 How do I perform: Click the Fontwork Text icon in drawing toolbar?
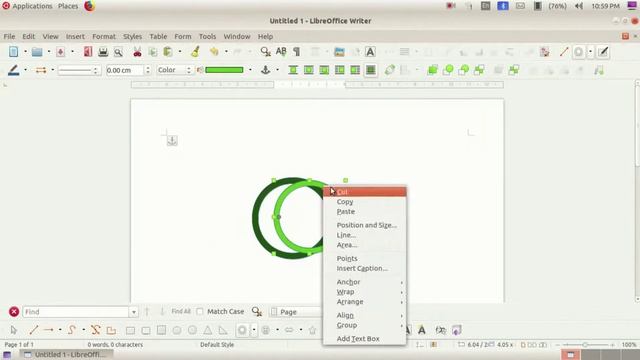422,330
